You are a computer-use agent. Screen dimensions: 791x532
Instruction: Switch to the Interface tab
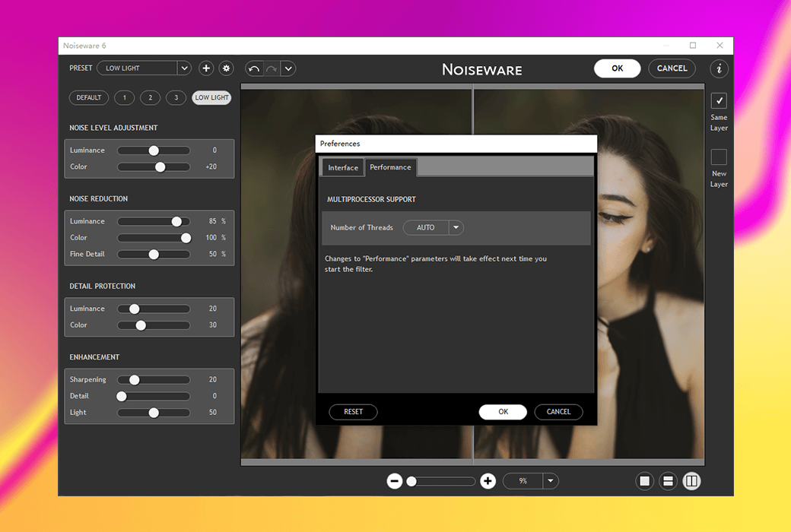point(343,167)
